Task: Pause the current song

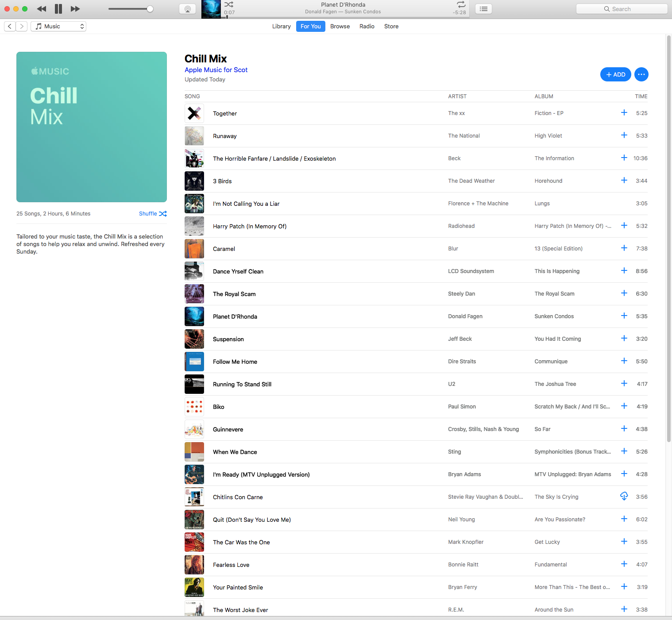Action: 58,9
